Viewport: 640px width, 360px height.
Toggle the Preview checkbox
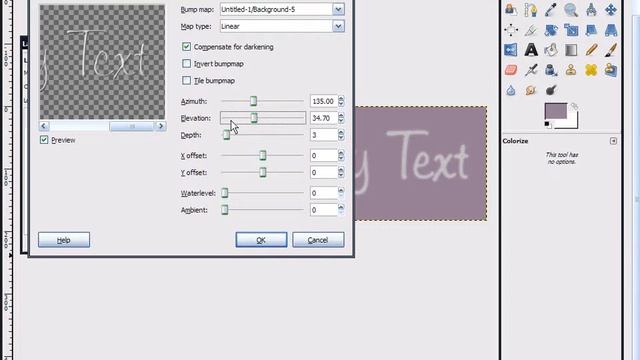[x=44, y=140]
